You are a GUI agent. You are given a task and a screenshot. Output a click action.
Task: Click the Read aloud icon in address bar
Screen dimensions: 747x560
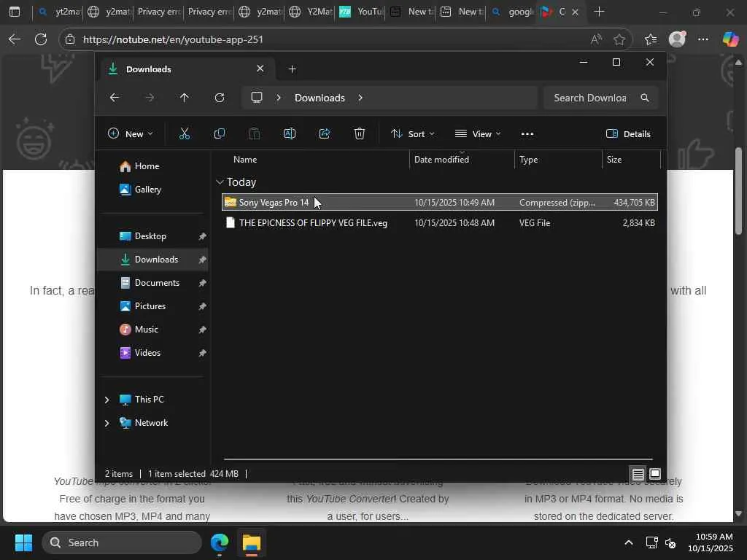(595, 39)
